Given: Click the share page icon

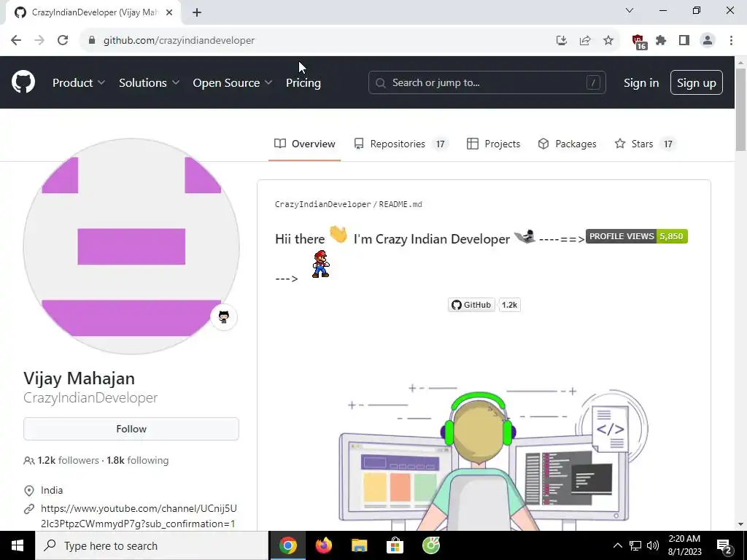Looking at the screenshot, I should (585, 41).
